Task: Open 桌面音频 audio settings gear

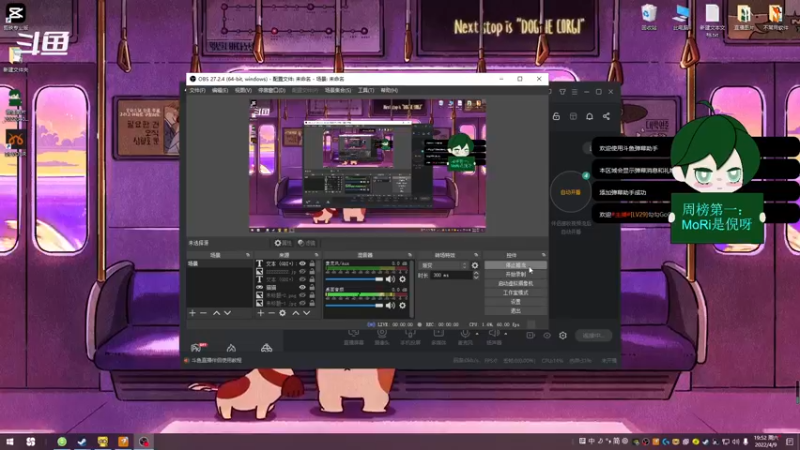Action: coord(403,305)
